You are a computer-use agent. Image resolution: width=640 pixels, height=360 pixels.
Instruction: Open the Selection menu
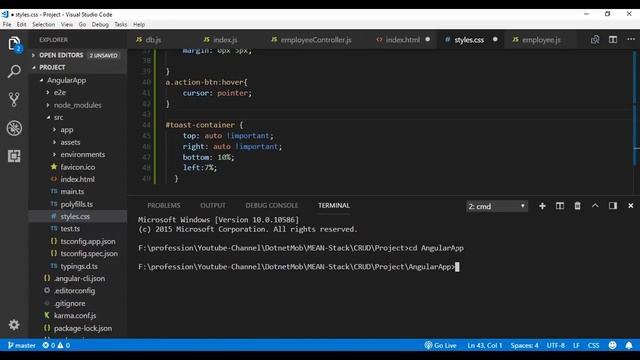click(x=44, y=24)
